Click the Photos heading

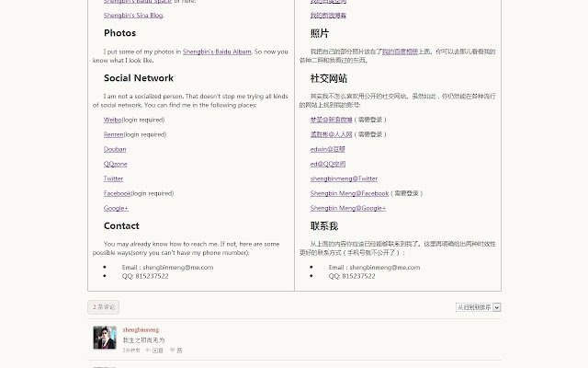click(x=119, y=33)
